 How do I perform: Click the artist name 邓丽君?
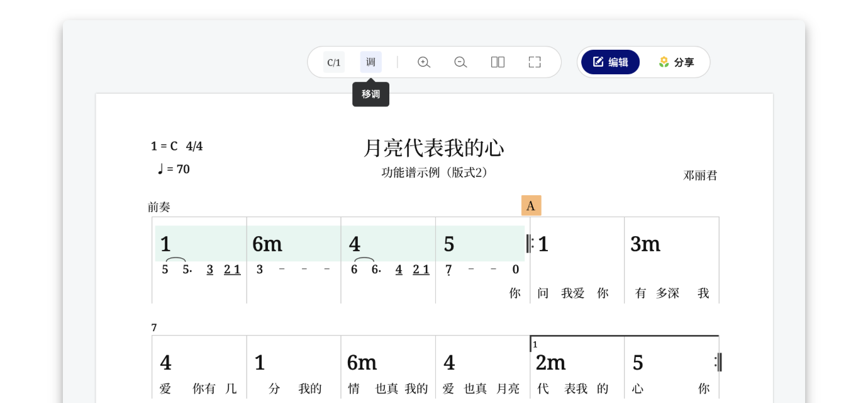click(x=700, y=176)
